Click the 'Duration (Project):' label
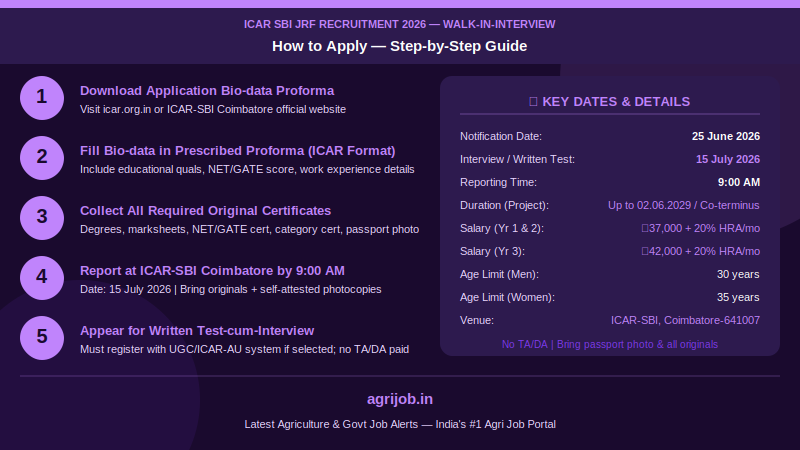800x450 pixels. point(504,205)
